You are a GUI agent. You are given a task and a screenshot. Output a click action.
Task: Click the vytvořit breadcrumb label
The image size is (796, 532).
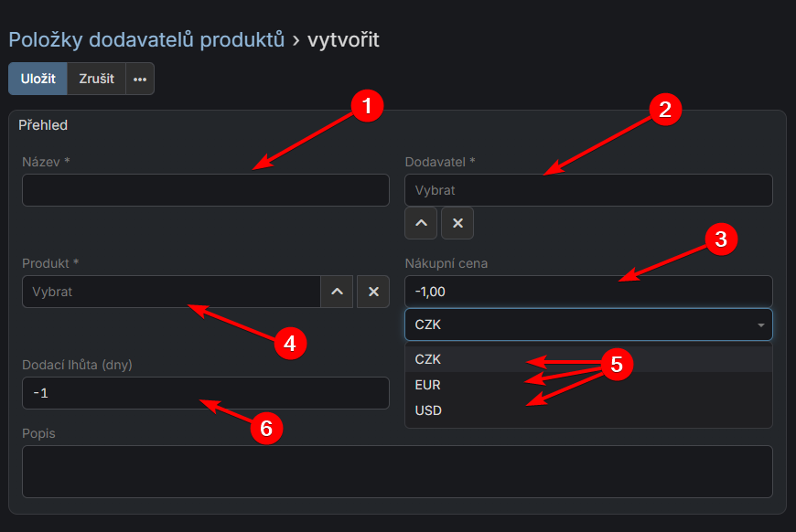click(x=343, y=39)
